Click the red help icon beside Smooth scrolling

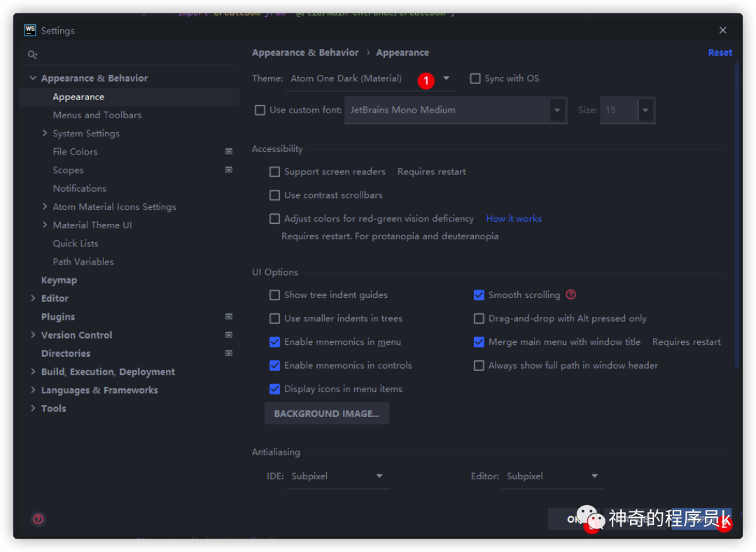click(570, 295)
